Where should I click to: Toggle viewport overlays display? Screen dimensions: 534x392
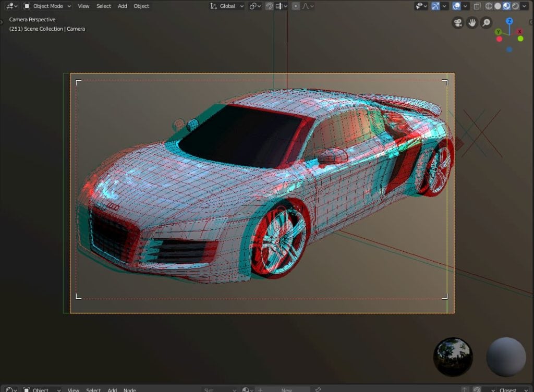456,6
